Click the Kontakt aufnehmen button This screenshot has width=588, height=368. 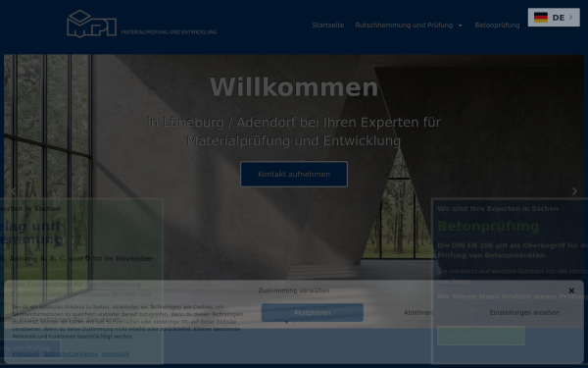[294, 175]
